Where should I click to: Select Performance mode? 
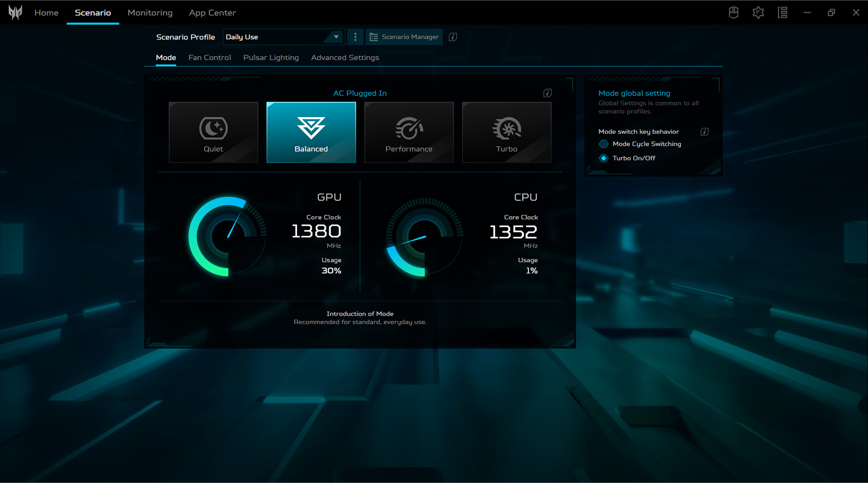click(409, 132)
